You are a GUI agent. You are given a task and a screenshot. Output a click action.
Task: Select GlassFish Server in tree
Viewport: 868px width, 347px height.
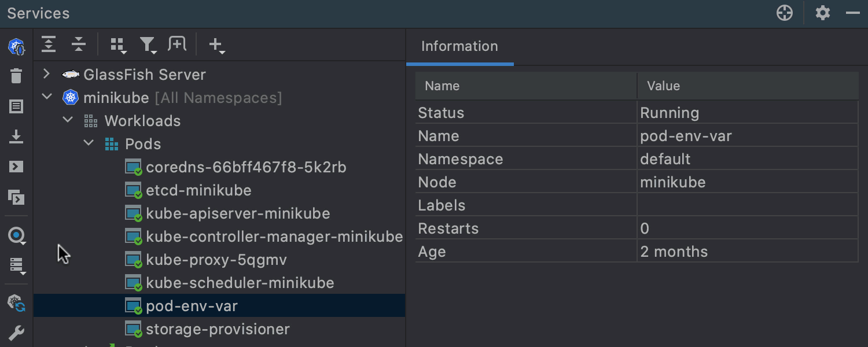coord(145,75)
